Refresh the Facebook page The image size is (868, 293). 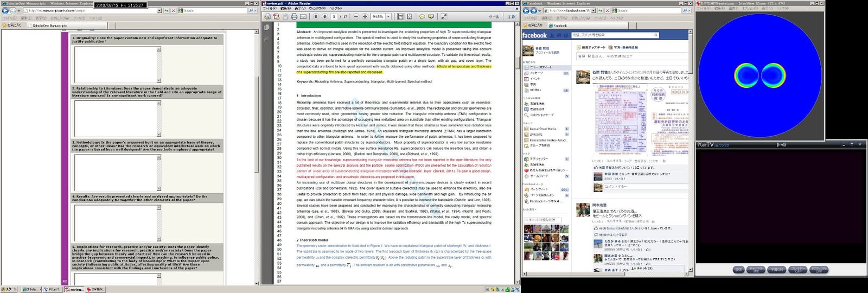[x=600, y=10]
